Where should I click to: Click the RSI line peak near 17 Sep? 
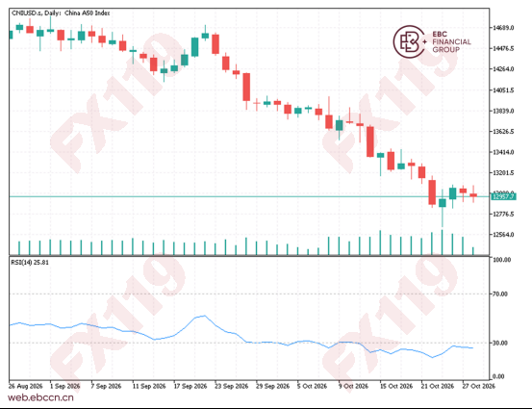[204, 316]
